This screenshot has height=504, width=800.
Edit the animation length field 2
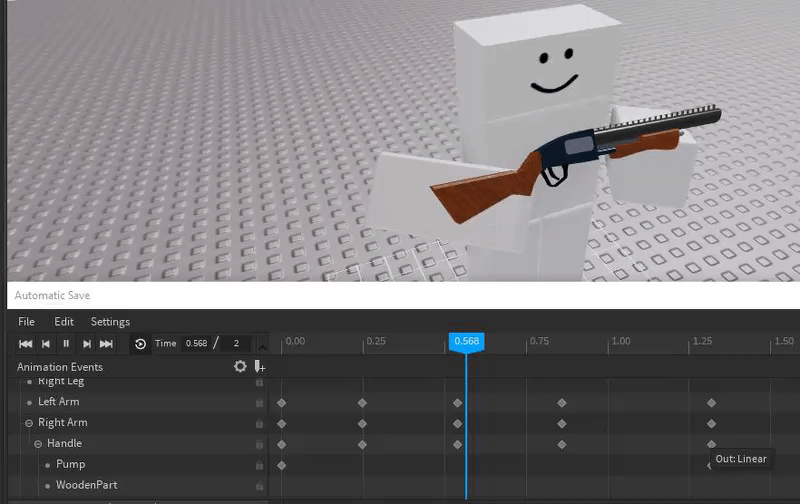click(236, 343)
